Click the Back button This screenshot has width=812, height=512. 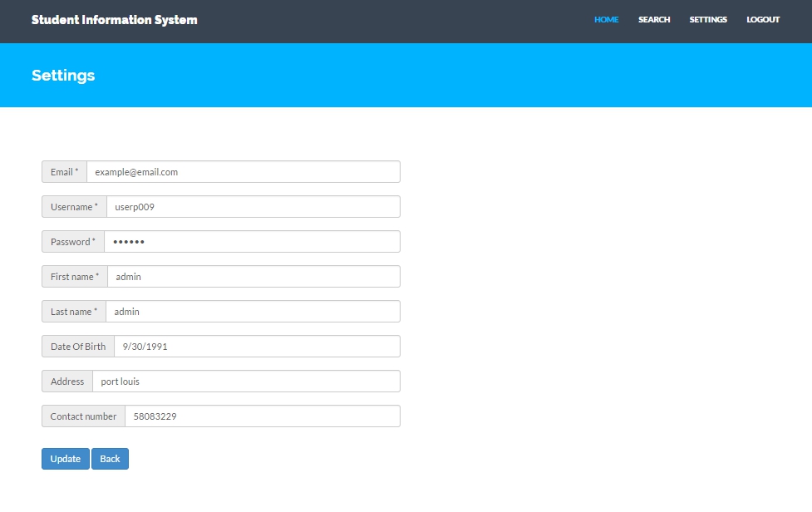tap(110, 458)
